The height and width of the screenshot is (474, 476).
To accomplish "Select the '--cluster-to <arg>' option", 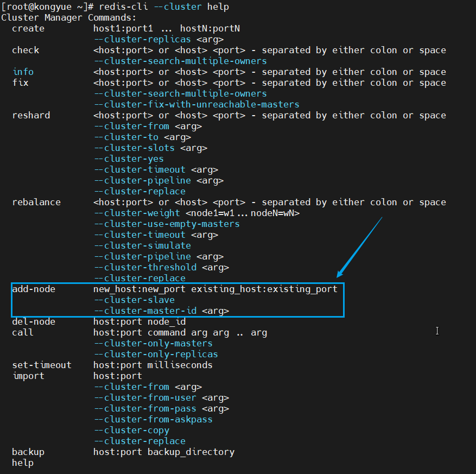I will [x=142, y=137].
